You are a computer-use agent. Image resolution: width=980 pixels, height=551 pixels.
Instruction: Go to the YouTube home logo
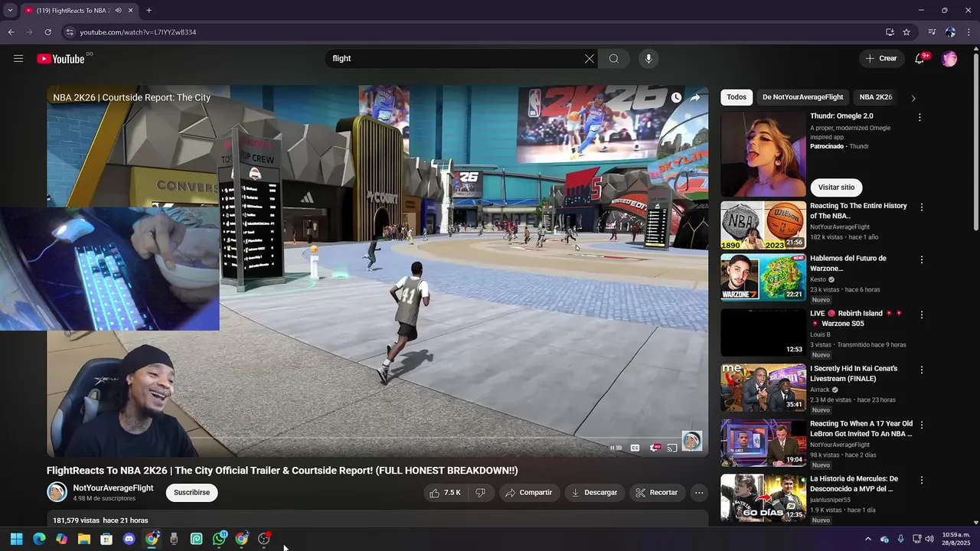[x=60, y=59]
